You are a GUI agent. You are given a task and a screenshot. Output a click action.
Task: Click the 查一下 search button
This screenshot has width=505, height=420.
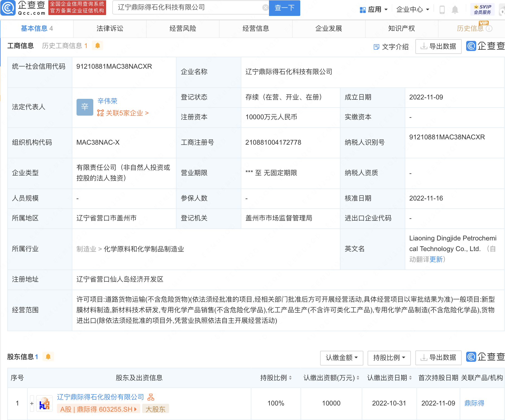[284, 8]
